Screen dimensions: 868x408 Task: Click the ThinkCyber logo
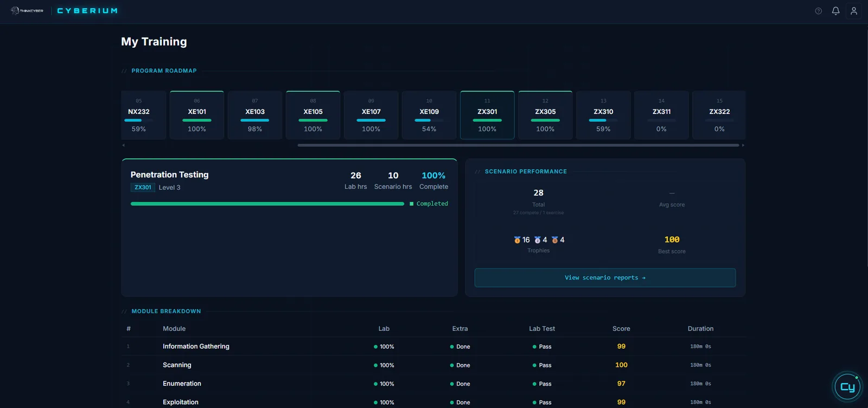(27, 11)
